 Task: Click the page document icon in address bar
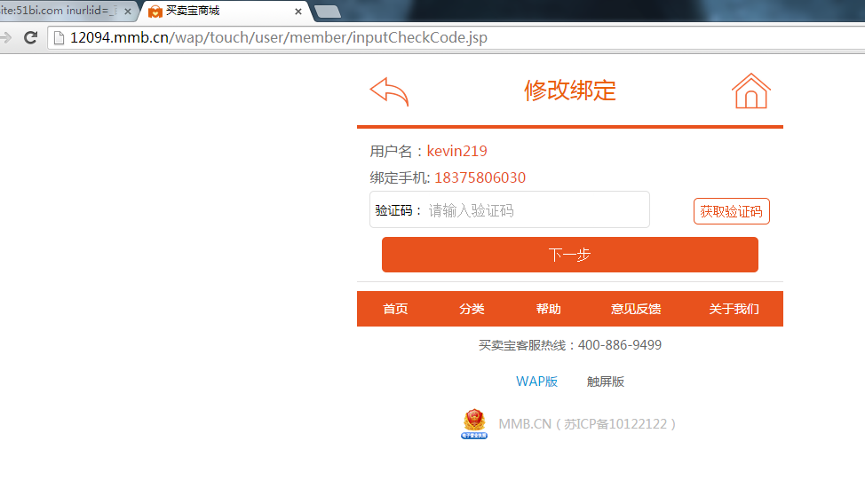59,37
